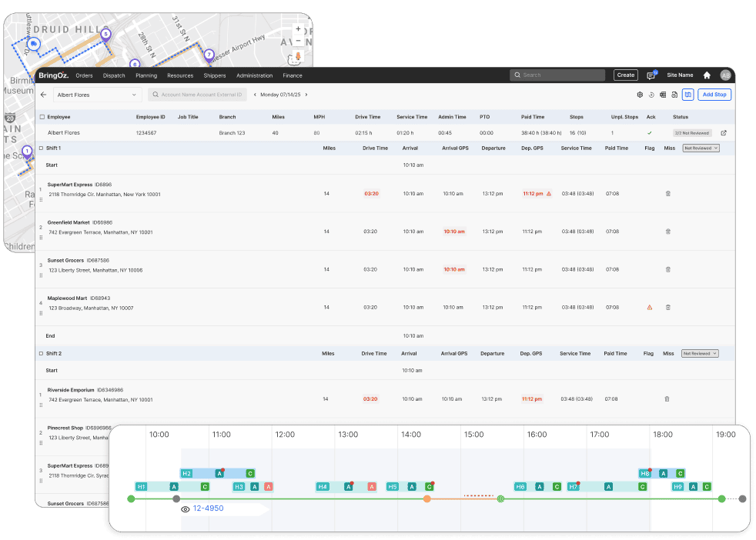Click the Create button

coord(625,75)
